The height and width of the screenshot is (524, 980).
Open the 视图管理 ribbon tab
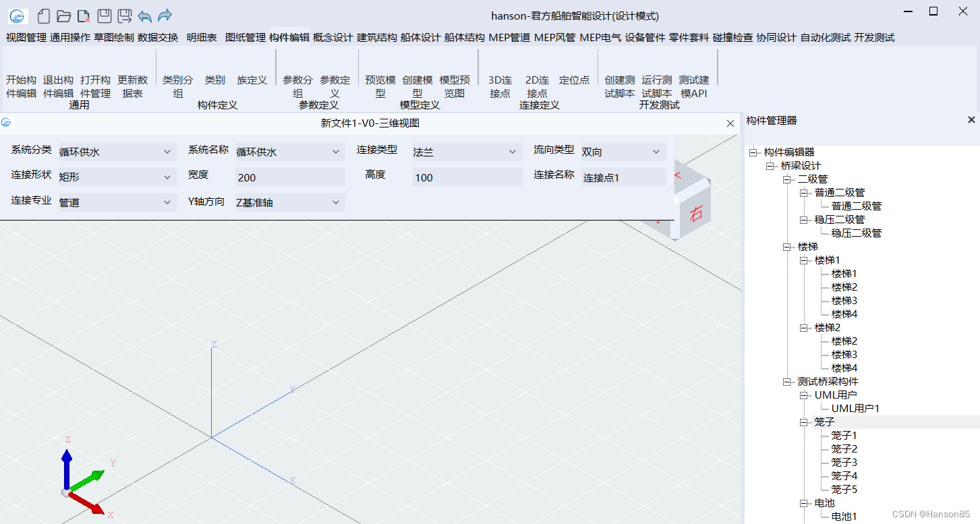pos(26,38)
